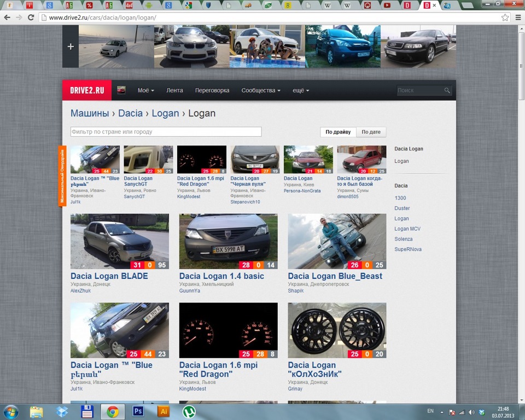Go to the Машины breadcrumb

(90, 113)
